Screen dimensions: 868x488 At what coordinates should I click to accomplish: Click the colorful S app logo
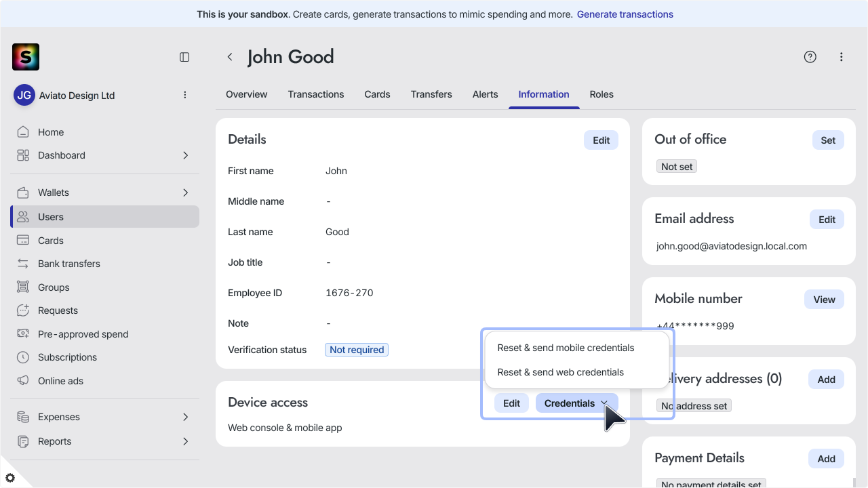click(26, 57)
